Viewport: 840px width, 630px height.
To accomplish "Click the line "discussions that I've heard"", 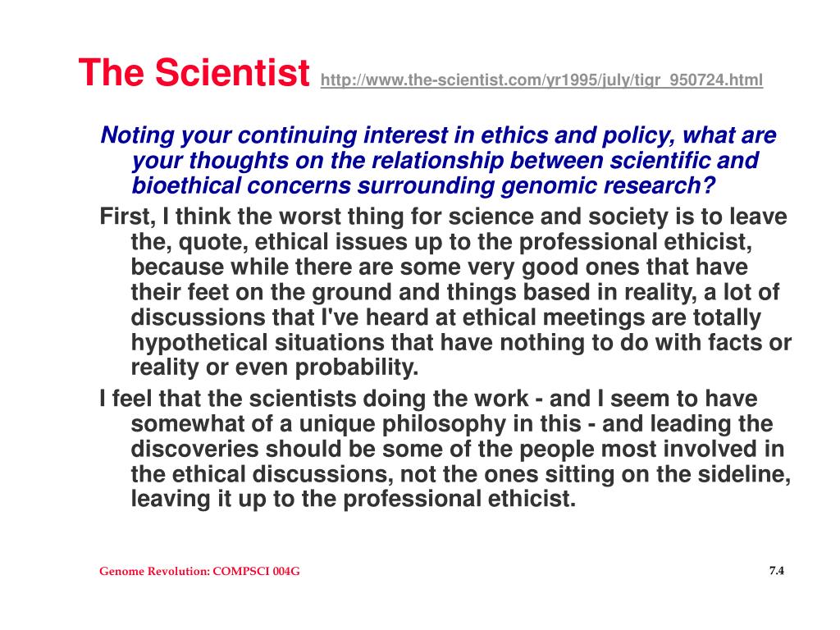I will [x=445, y=317].
